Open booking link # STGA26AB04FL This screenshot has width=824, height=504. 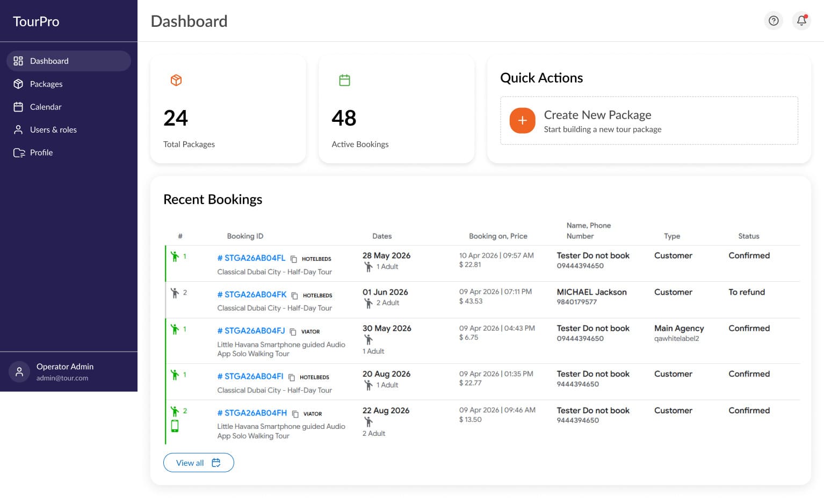coord(251,258)
